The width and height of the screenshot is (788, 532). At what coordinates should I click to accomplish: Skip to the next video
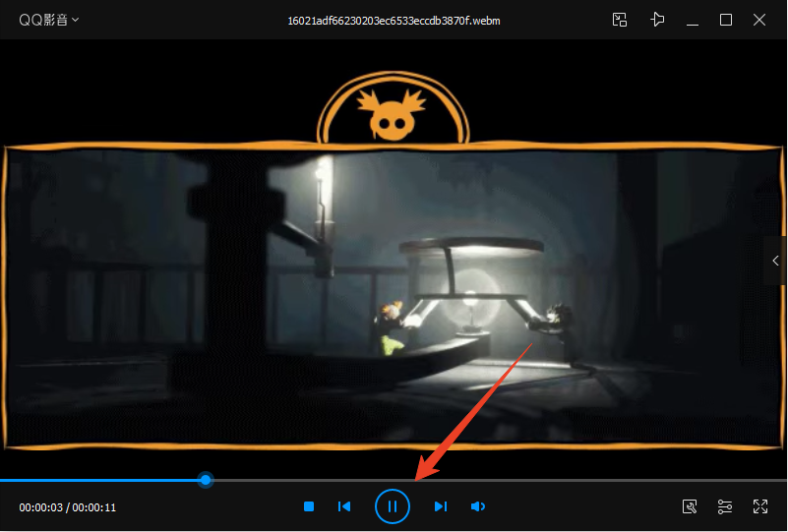pos(441,506)
